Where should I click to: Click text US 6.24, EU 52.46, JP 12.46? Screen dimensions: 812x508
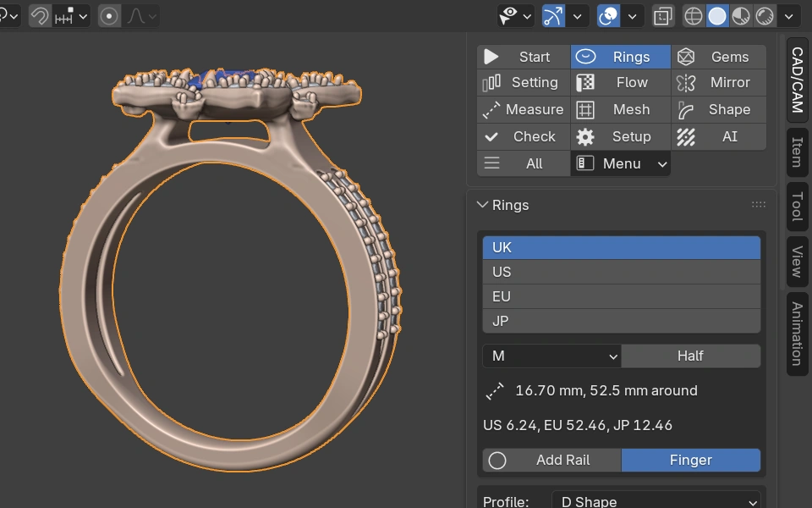[x=578, y=426]
